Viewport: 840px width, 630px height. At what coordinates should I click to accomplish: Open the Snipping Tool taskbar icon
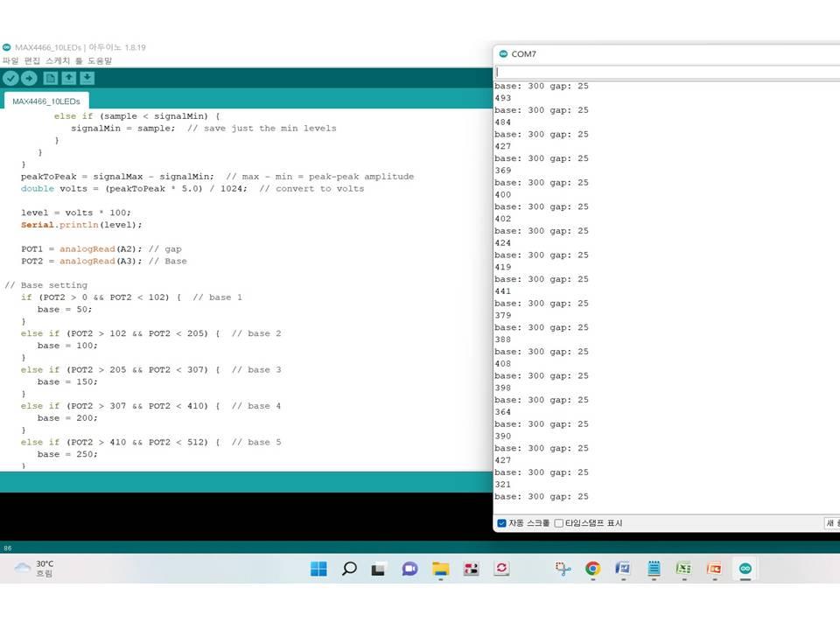(x=563, y=569)
